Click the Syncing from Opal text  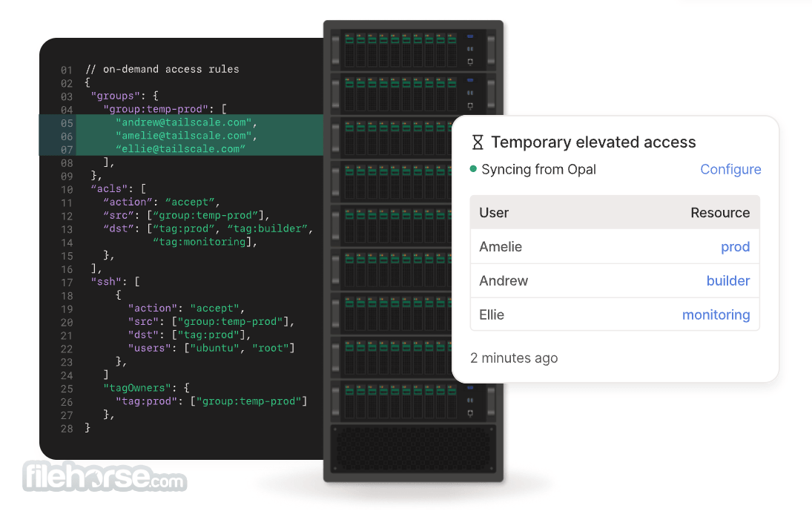click(x=538, y=169)
